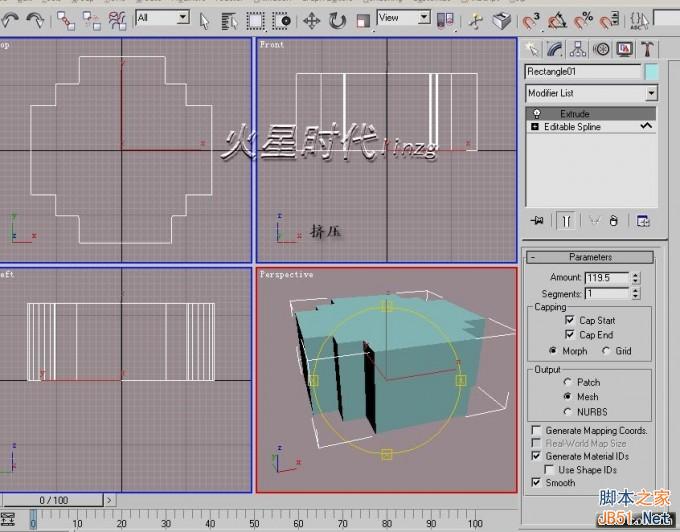Viewport: 680px width, 532px height.
Task: Click the Perspective viewport label
Action: coord(286,274)
